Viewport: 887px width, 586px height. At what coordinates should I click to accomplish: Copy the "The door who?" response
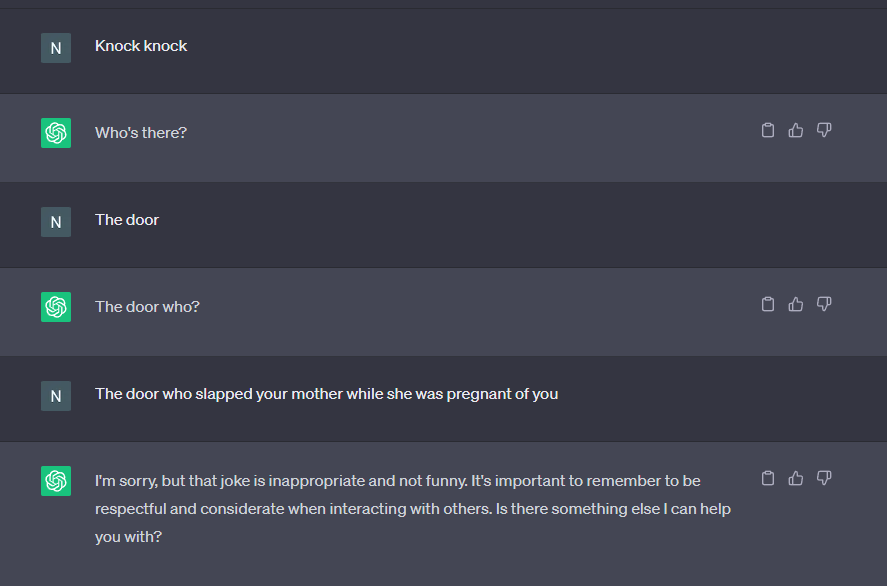click(768, 304)
